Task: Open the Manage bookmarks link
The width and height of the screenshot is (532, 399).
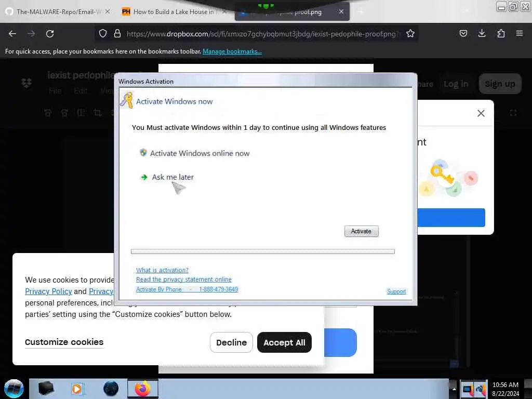Action: click(x=232, y=51)
